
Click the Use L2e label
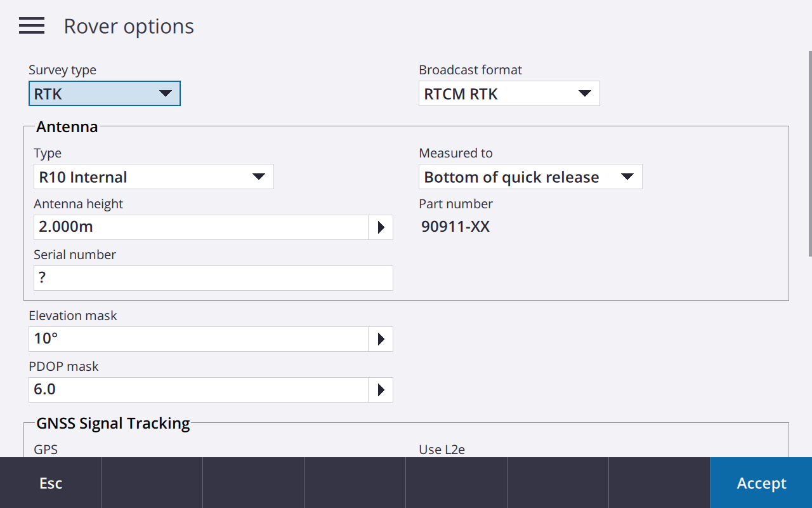point(442,450)
